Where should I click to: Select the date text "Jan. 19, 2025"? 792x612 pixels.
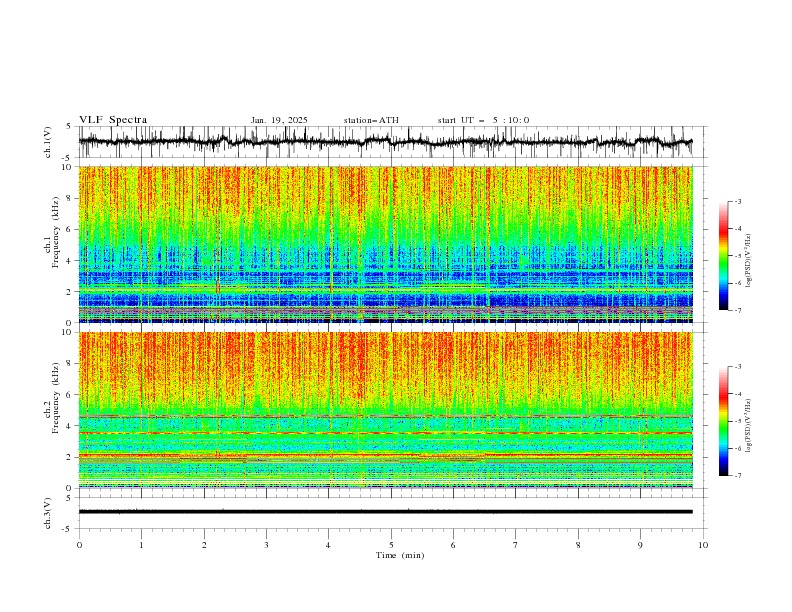(x=279, y=120)
